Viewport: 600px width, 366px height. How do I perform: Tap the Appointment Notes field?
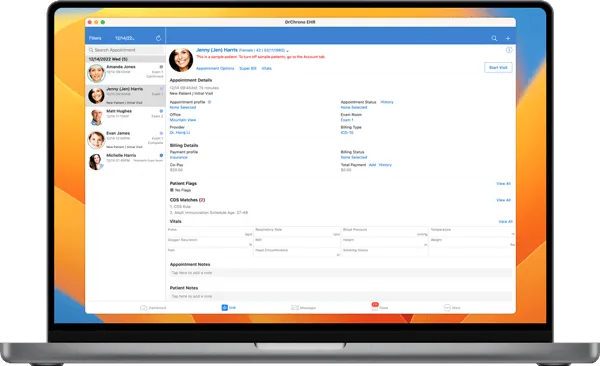(341, 273)
